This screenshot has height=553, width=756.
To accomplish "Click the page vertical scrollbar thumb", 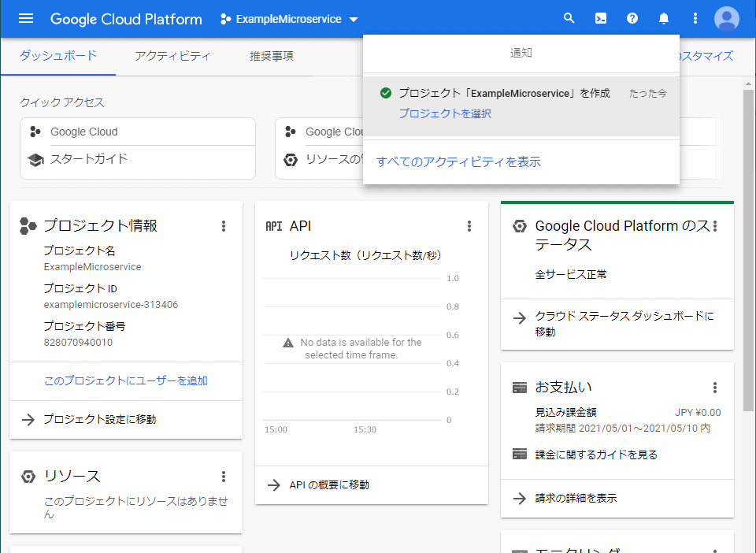I will click(x=748, y=250).
